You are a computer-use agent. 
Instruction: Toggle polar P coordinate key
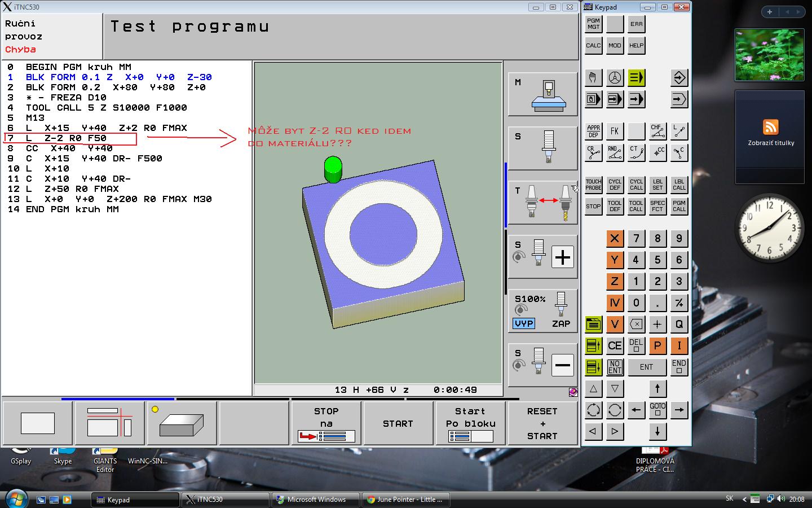pyautogui.click(x=657, y=345)
